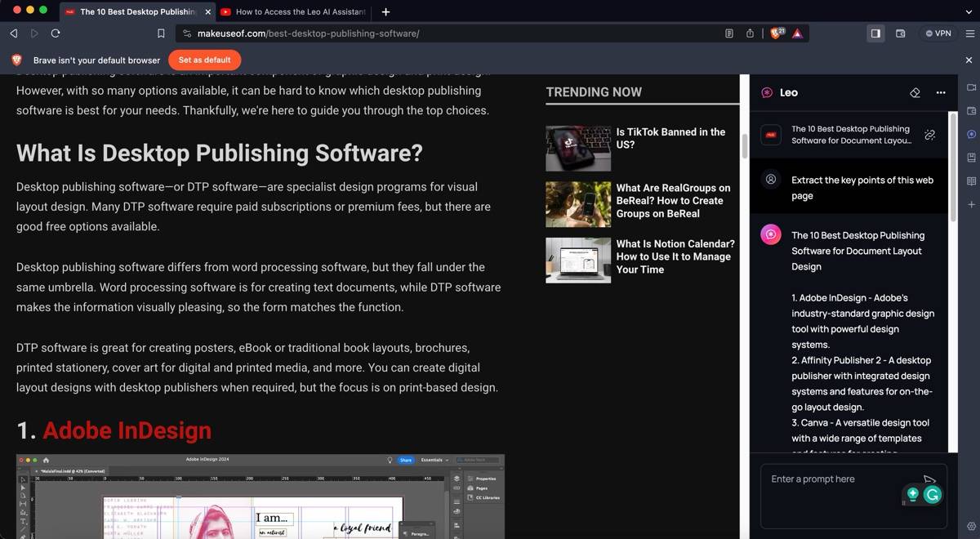Open Brave Wallet icon in toolbar
The width and height of the screenshot is (980, 539).
pos(901,33)
